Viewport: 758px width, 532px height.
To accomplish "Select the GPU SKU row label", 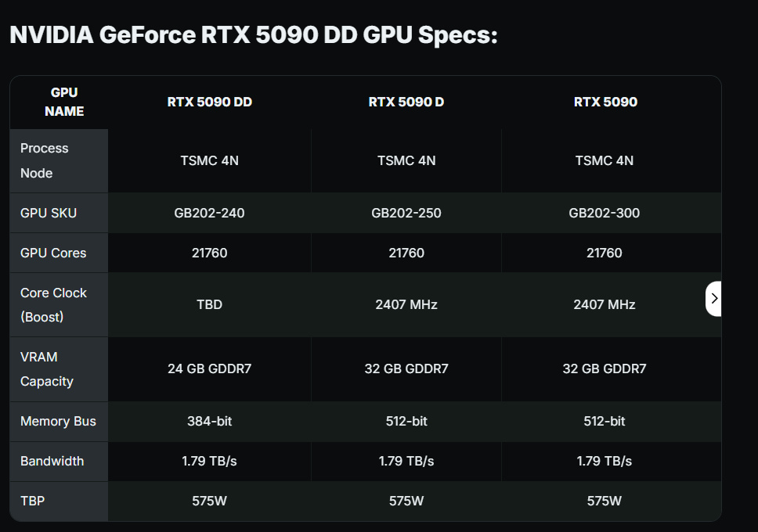I will coord(49,213).
